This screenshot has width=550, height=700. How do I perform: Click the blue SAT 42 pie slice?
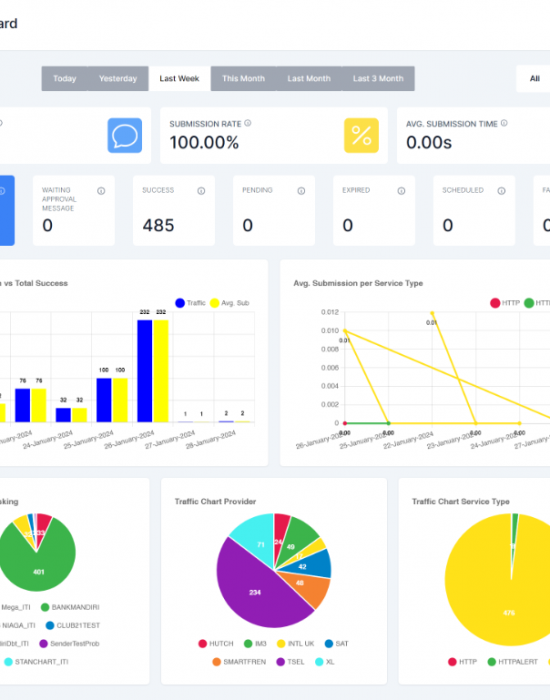click(x=308, y=565)
